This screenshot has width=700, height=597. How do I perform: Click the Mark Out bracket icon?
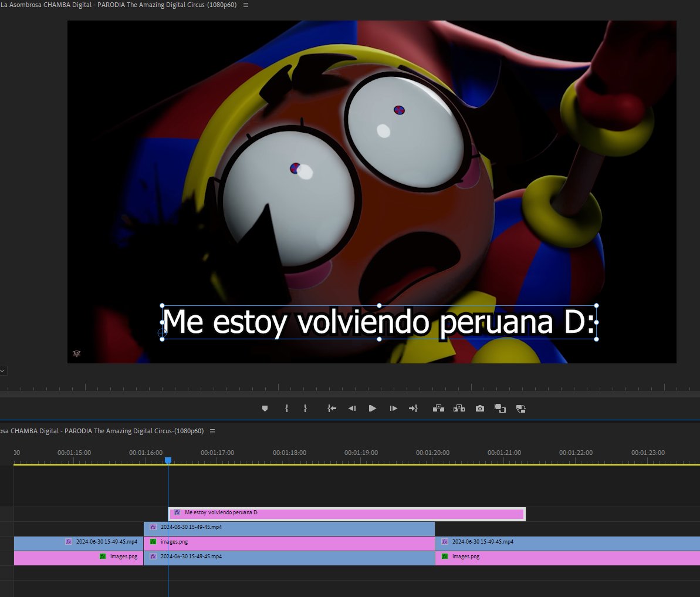[305, 408]
